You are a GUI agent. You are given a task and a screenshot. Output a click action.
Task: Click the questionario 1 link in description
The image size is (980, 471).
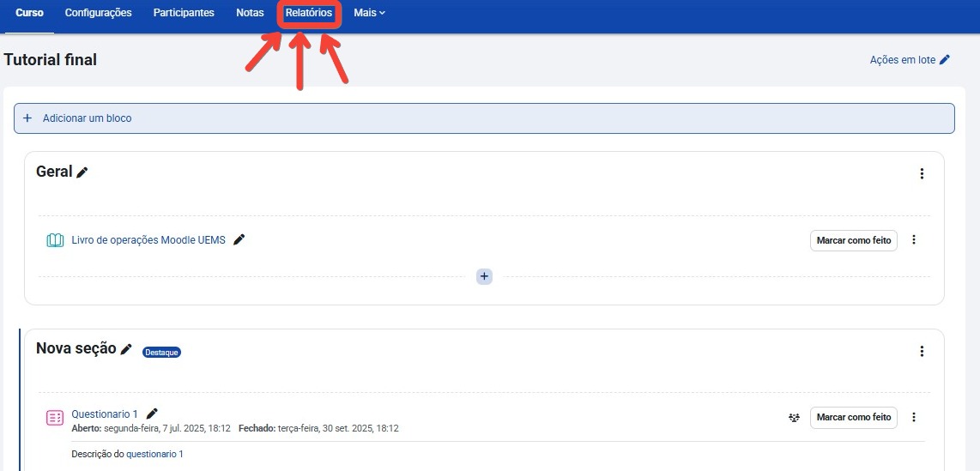pyautogui.click(x=155, y=454)
